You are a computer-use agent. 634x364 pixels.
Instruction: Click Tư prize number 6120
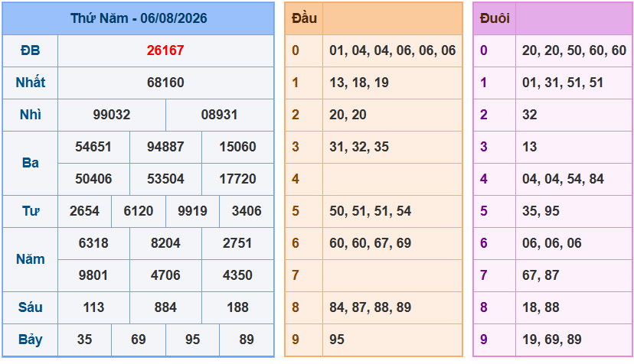(x=139, y=211)
